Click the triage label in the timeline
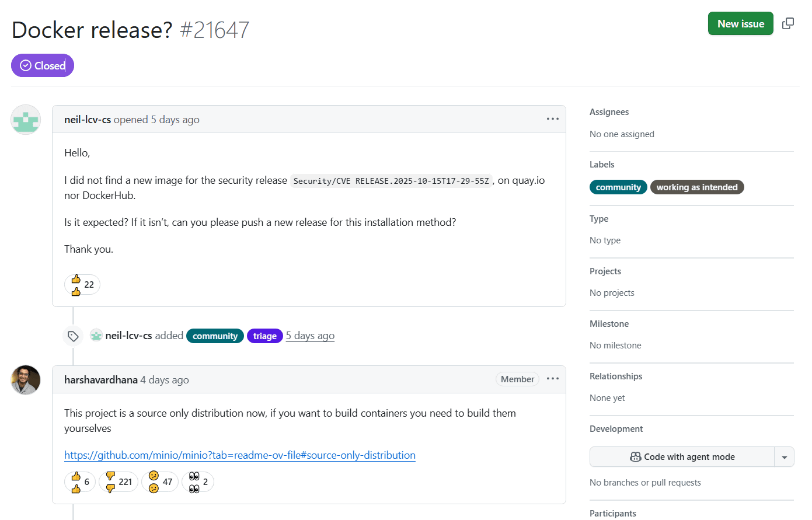Viewport: 812px width, 520px height. pos(264,336)
